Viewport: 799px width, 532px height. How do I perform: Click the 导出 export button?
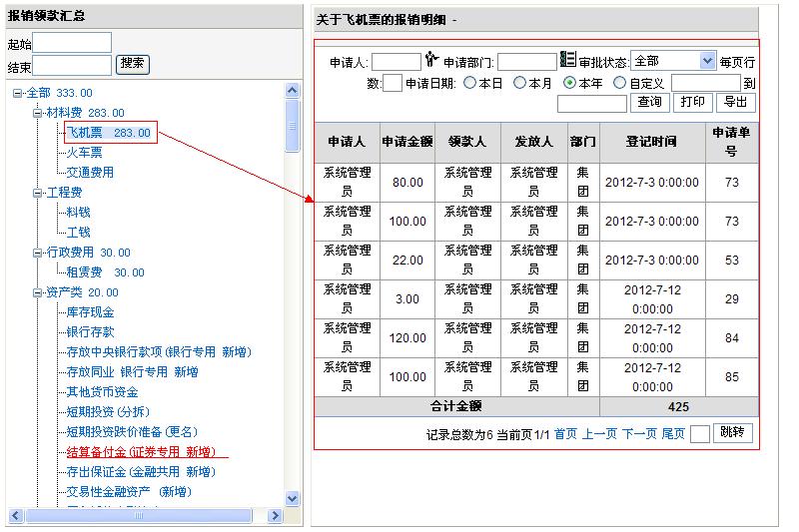[735, 102]
